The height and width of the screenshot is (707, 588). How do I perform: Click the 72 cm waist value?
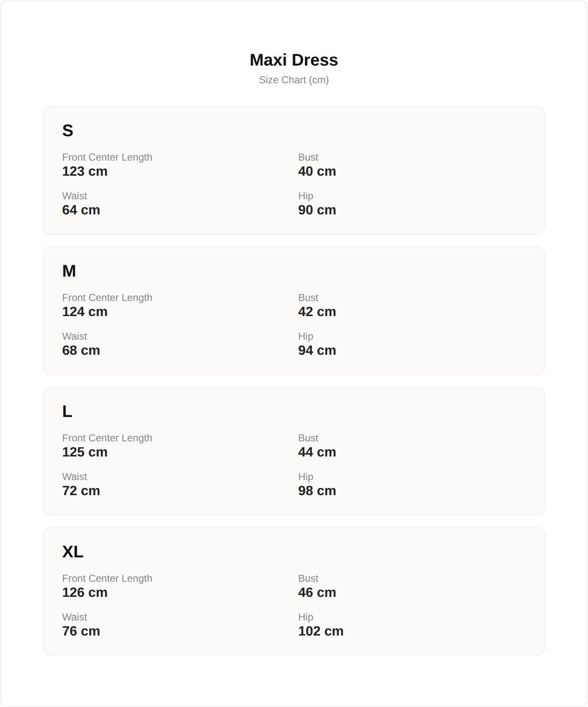(x=81, y=491)
